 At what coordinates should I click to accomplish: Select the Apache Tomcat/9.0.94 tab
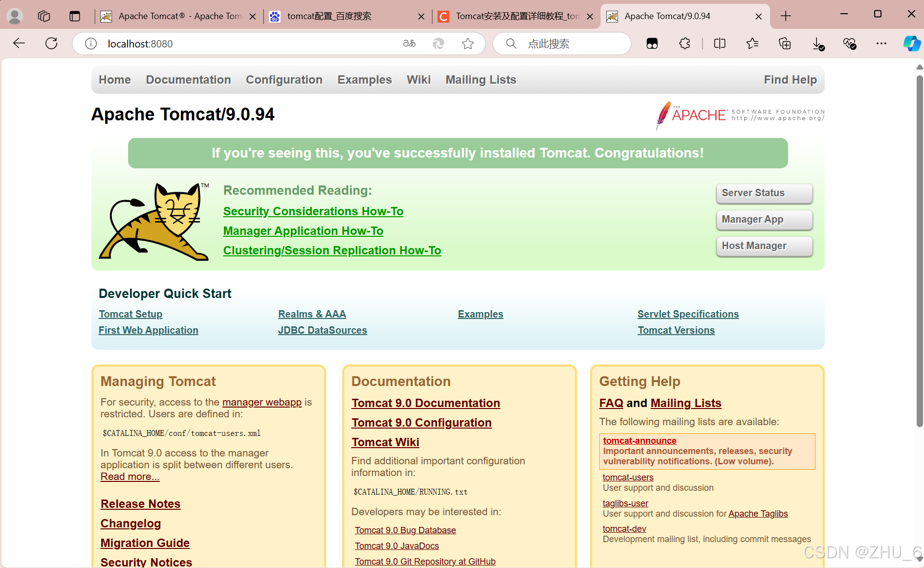tap(684, 16)
